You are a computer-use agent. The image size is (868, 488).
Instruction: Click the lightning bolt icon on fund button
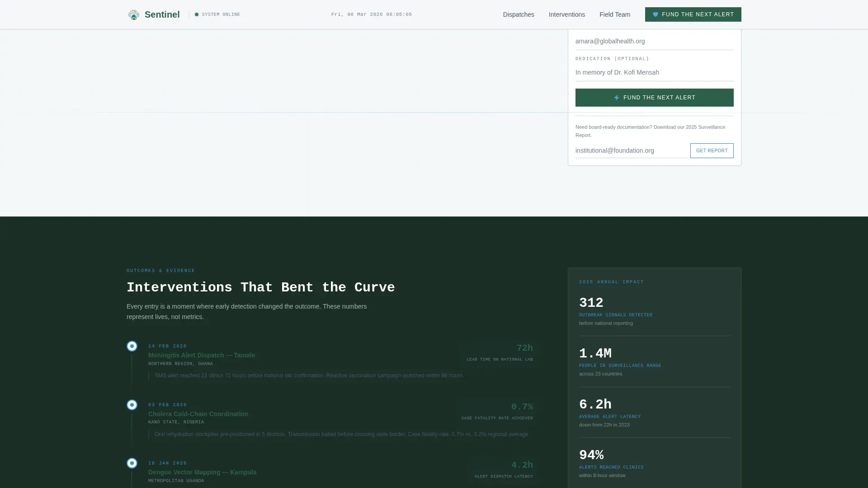(617, 98)
